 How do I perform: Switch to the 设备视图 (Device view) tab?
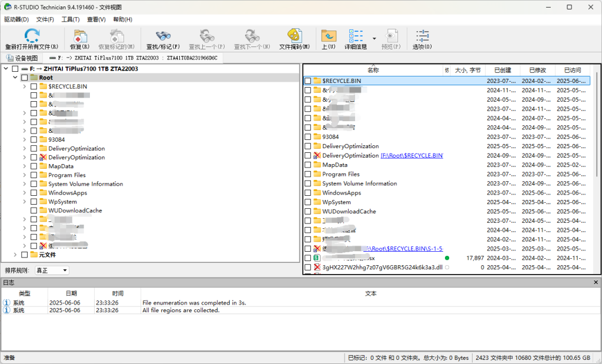22,58
